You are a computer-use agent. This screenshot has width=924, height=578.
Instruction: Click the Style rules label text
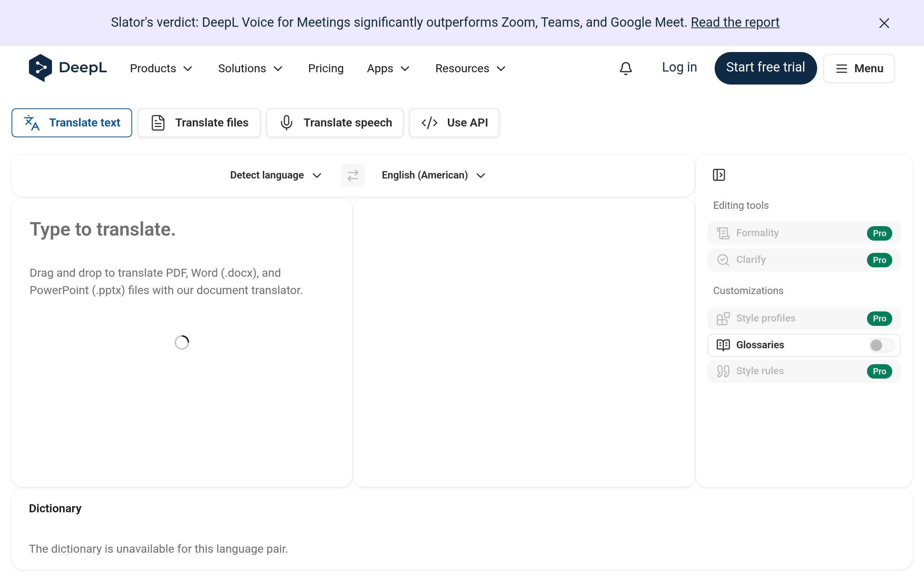coord(760,371)
